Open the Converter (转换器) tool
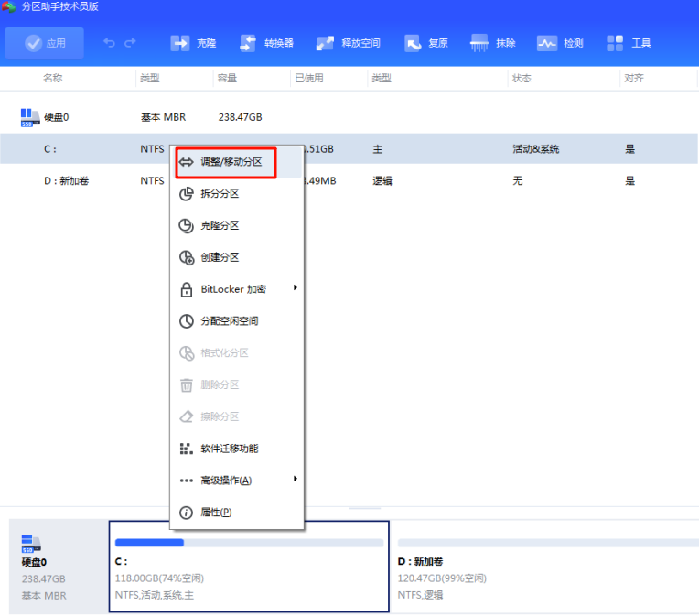This screenshot has height=616, width=699. tap(248, 43)
